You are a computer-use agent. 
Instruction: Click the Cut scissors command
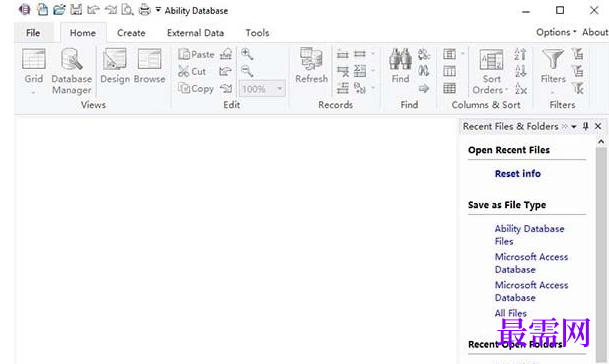(192, 71)
